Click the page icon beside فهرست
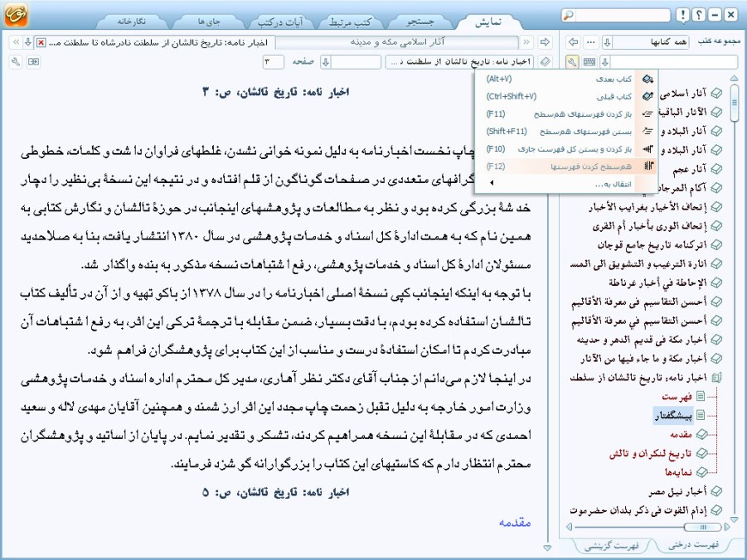747x560 pixels. [x=701, y=396]
